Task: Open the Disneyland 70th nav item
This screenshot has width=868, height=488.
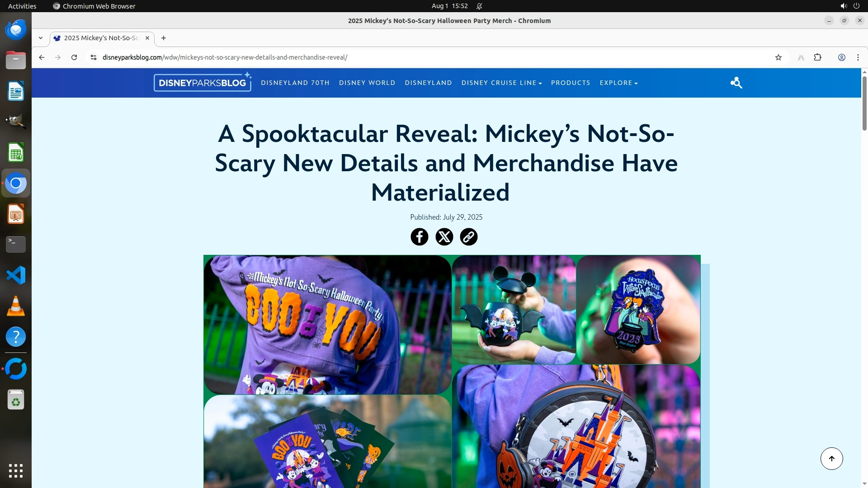Action: (x=295, y=83)
